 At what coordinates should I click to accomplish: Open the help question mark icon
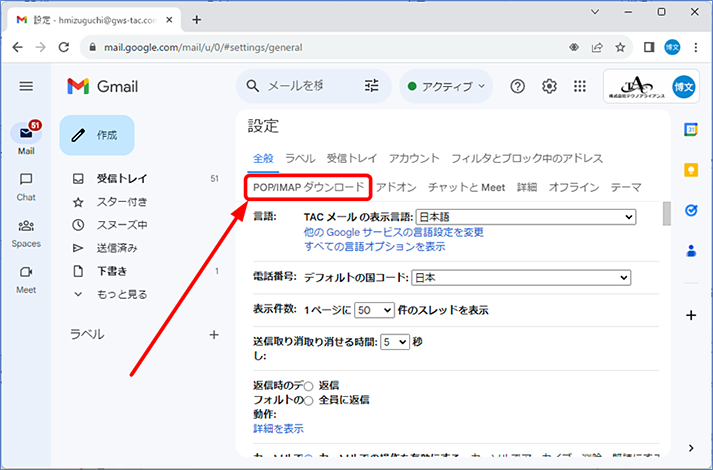[517, 86]
